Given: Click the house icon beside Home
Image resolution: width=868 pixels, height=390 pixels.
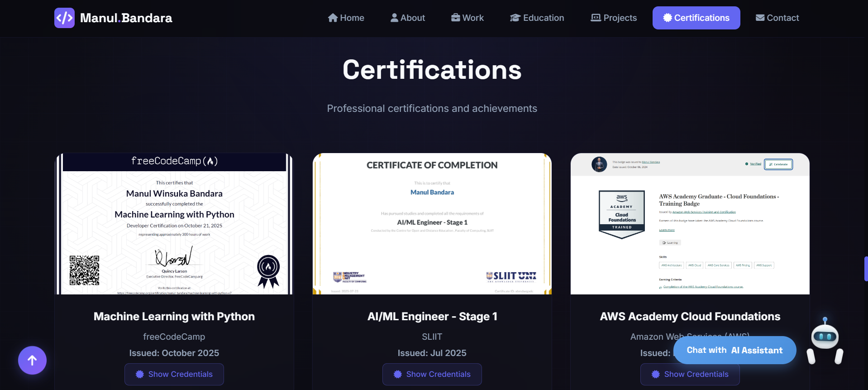Looking at the screenshot, I should (333, 18).
